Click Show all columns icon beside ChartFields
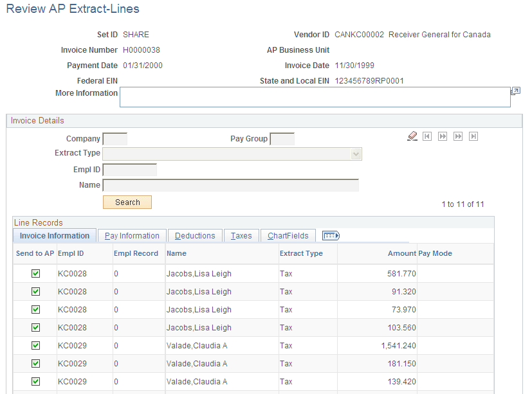 (x=331, y=235)
